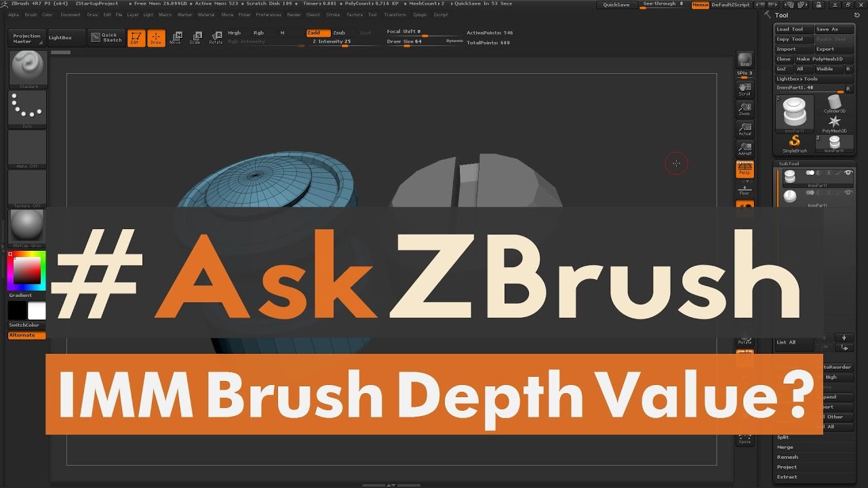Image resolution: width=868 pixels, height=488 pixels.
Task: Click the Scroll canvas icon
Action: coord(745,88)
